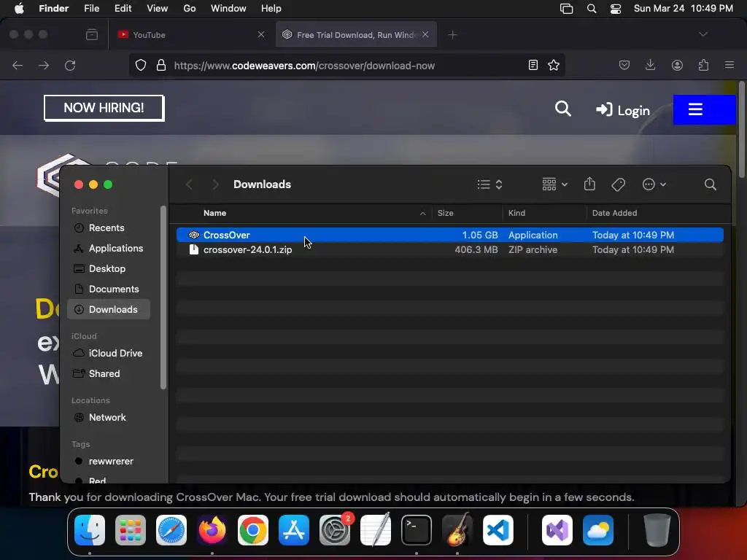Click the Firefox URL address field

(348, 66)
